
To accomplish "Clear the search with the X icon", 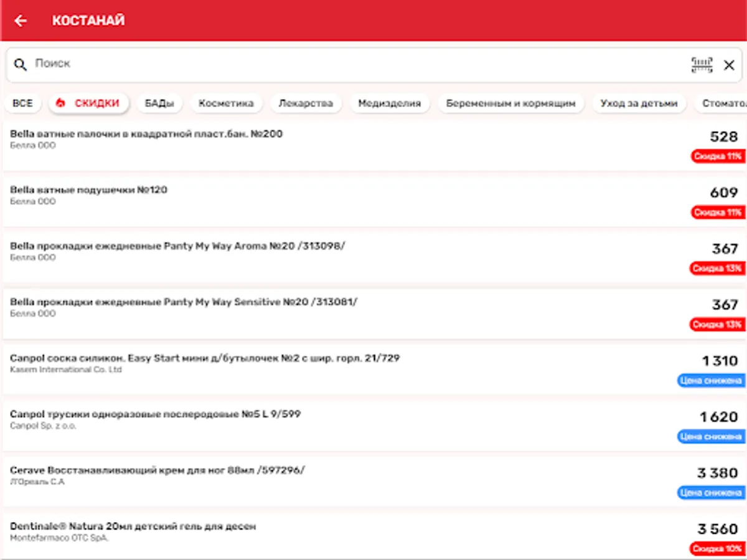I will pos(729,65).
